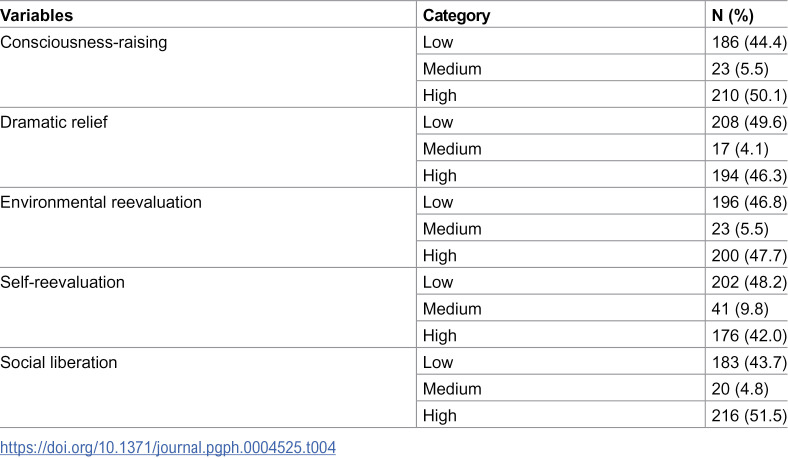Image resolution: width=788 pixels, height=458 pixels.
Task: Click the 196 (46.8) value cell
Action: 749,202
